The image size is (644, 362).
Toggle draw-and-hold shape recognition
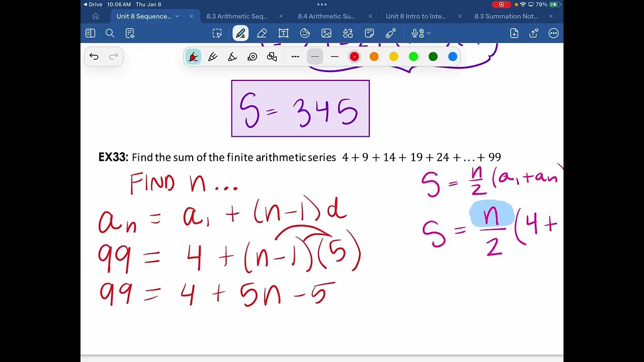[x=272, y=57]
